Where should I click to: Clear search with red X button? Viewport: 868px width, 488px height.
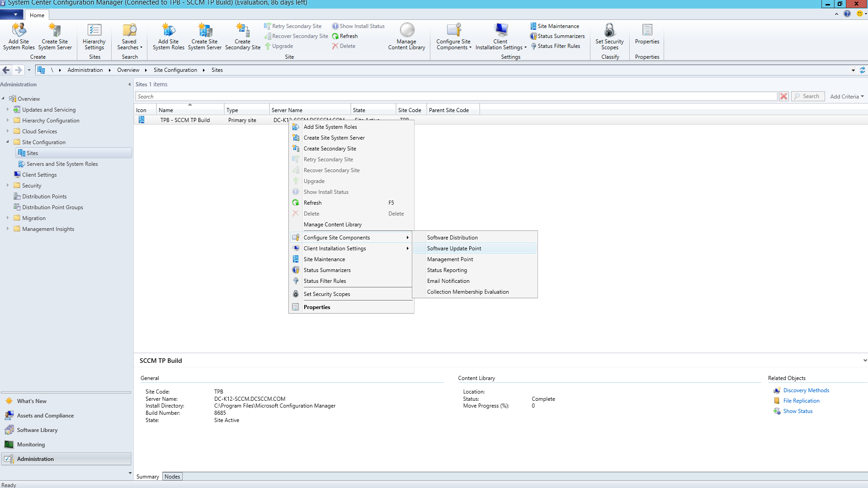(x=783, y=96)
